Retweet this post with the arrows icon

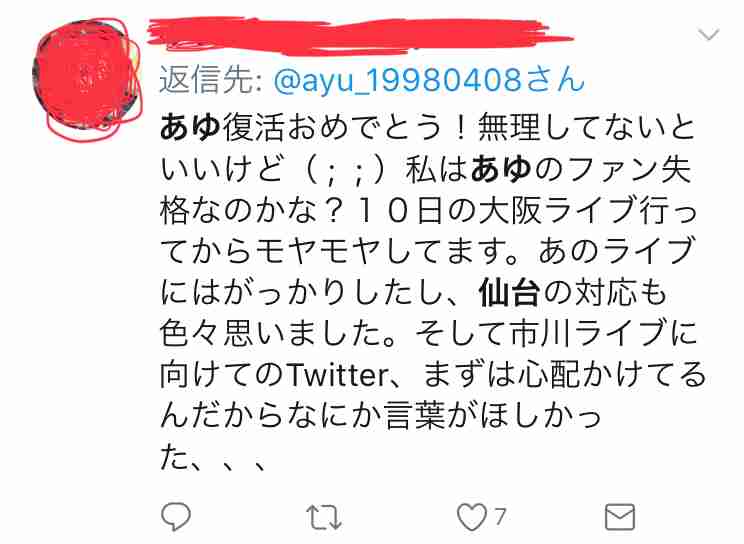click(324, 517)
